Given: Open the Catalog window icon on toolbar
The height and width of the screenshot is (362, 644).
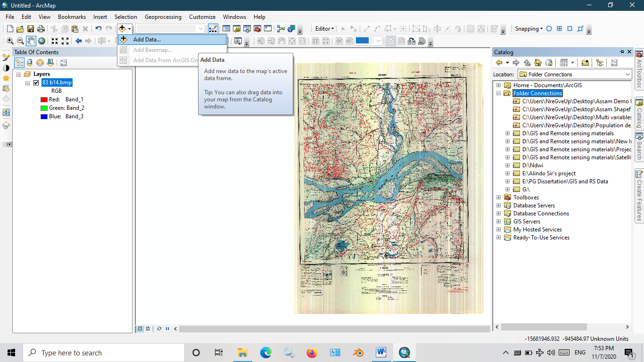Looking at the screenshot, I should coord(236,29).
